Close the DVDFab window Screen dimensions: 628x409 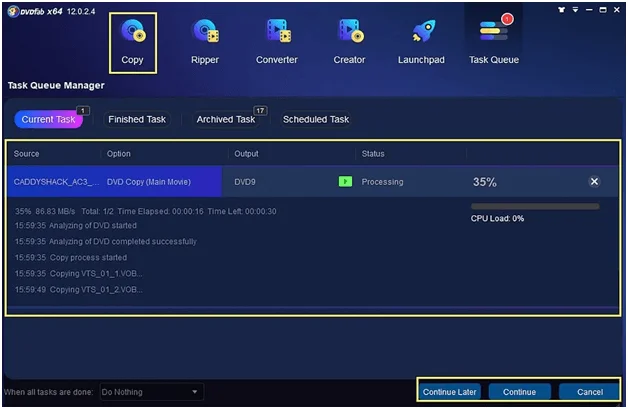(x=617, y=10)
